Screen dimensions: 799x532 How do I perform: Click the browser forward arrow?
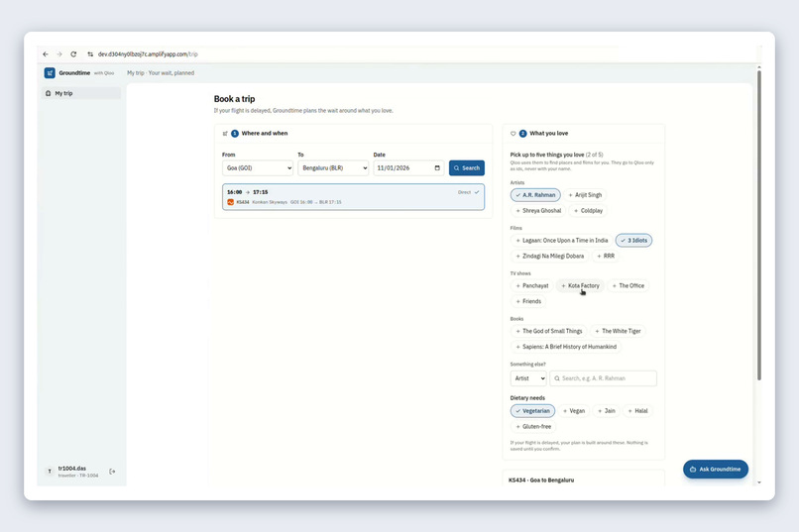[x=59, y=53]
